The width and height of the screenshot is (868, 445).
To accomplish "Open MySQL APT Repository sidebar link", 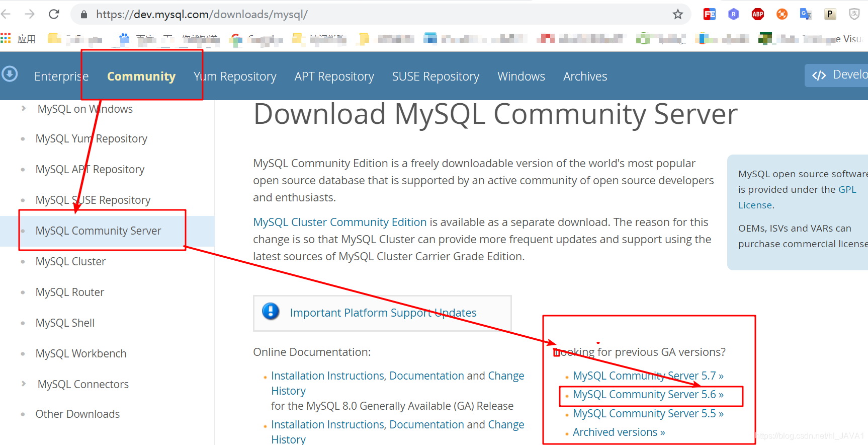I will tap(90, 170).
